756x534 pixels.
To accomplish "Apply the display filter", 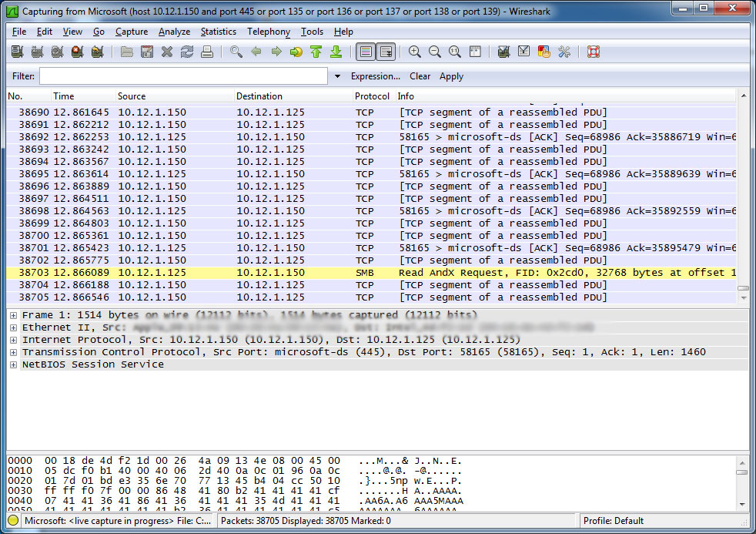I will click(451, 76).
